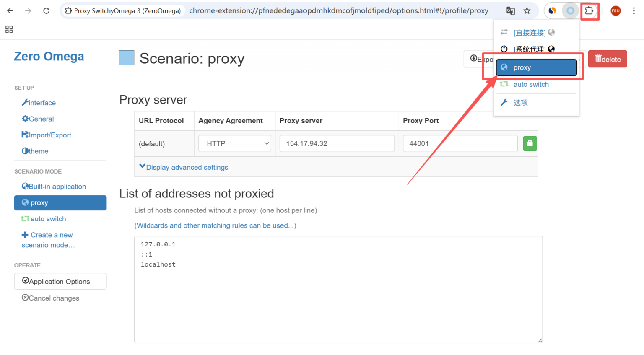Choose the proxy profile in popup menu
The width and height of the screenshot is (644, 355).
click(x=536, y=67)
